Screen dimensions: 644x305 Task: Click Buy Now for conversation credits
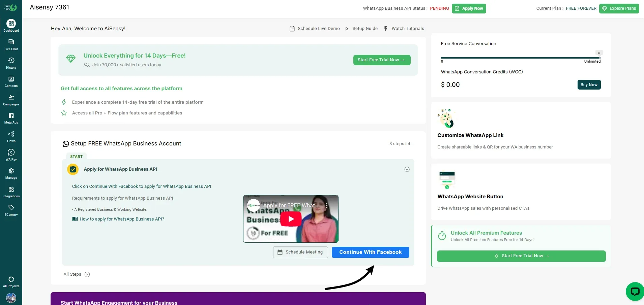click(589, 85)
